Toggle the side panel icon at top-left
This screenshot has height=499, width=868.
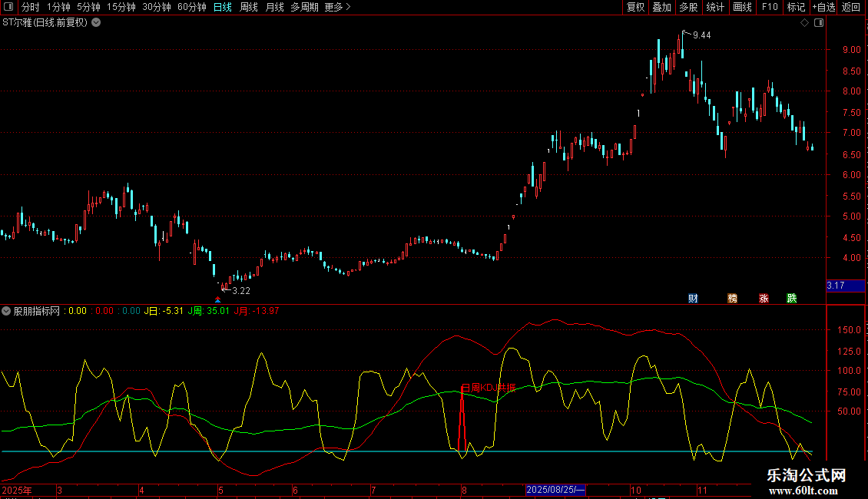[8, 7]
